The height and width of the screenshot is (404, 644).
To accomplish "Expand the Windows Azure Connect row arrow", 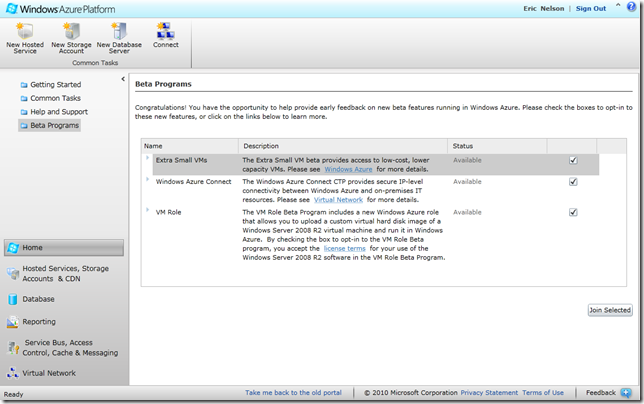I will click(x=147, y=179).
